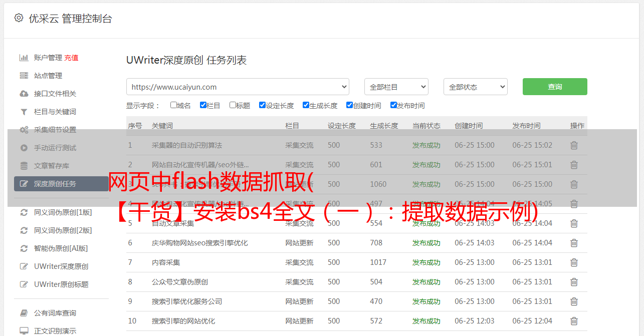This screenshot has height=336, width=644.
Task: Open the 全部状态 status filter
Action: pyautogui.click(x=475, y=87)
